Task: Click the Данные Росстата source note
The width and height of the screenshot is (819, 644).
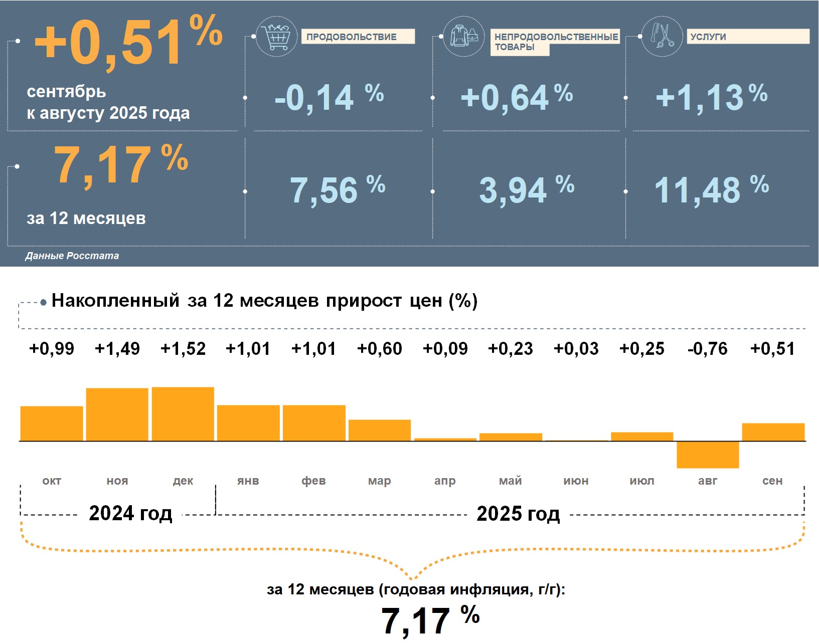Action: point(72,256)
